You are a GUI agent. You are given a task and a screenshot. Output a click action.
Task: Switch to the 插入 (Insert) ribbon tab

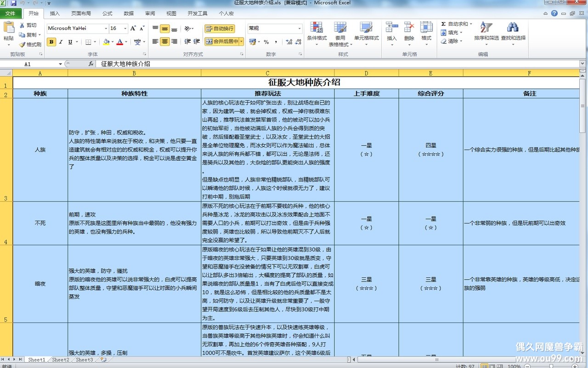(55, 14)
